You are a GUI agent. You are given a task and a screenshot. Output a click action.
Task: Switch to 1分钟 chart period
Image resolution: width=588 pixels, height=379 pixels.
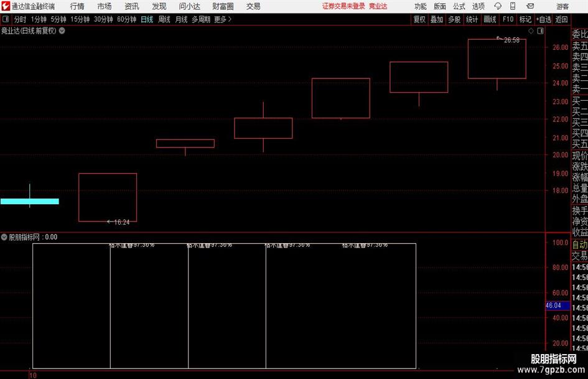(39, 19)
